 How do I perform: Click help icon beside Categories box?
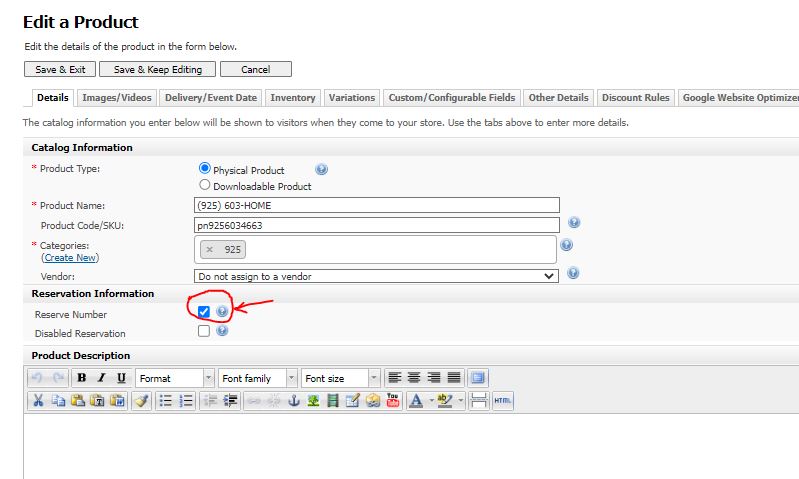pos(567,245)
